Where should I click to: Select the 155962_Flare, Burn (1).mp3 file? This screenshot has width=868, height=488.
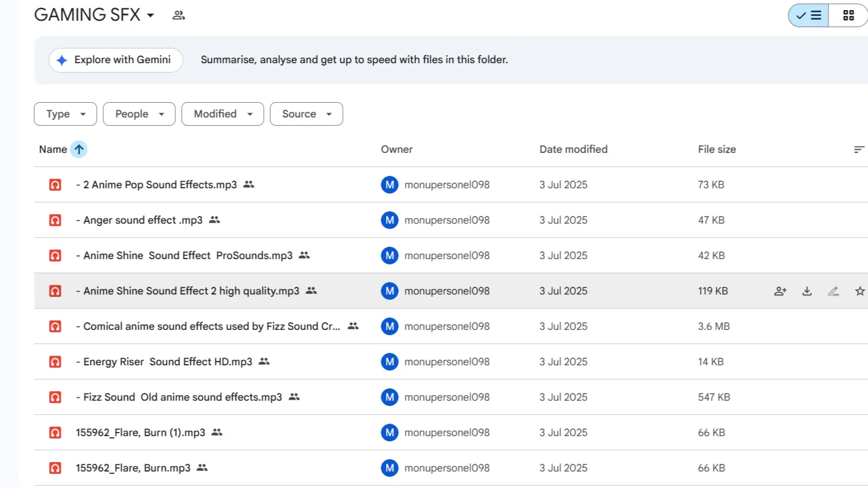[140, 433]
